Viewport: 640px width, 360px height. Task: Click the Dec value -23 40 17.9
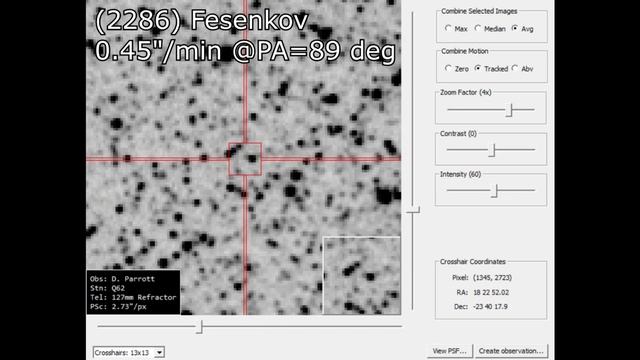[x=490, y=307]
